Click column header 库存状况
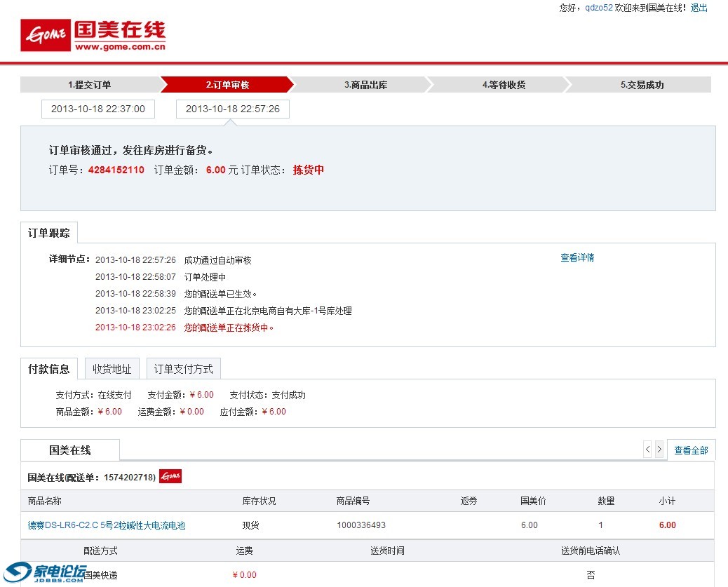 click(x=259, y=501)
